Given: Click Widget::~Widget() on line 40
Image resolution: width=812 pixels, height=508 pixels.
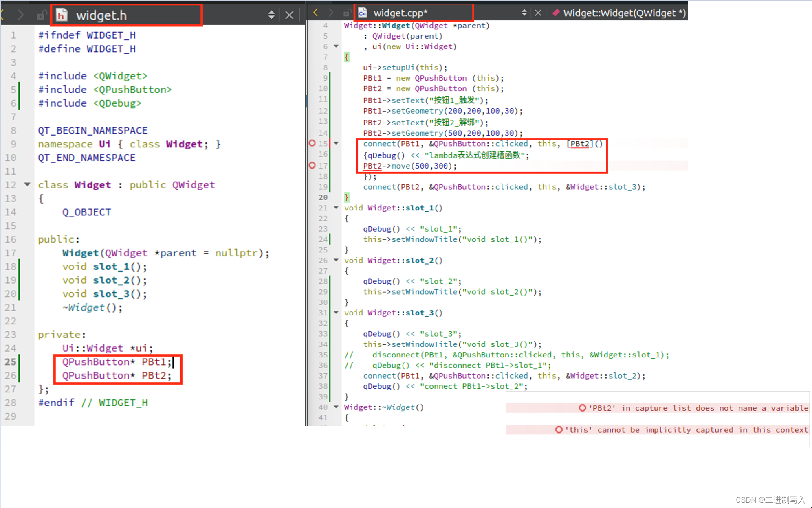Looking at the screenshot, I should pos(384,407).
